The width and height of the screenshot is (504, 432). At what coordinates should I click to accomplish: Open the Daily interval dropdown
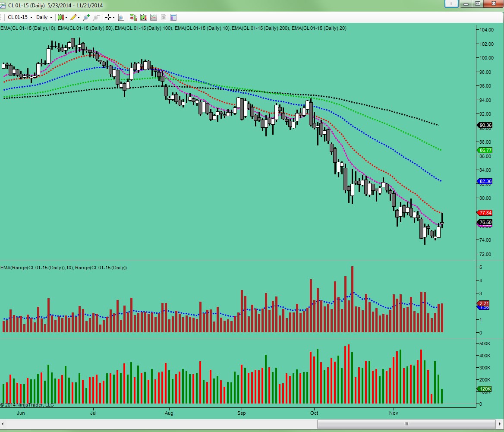(x=44, y=17)
